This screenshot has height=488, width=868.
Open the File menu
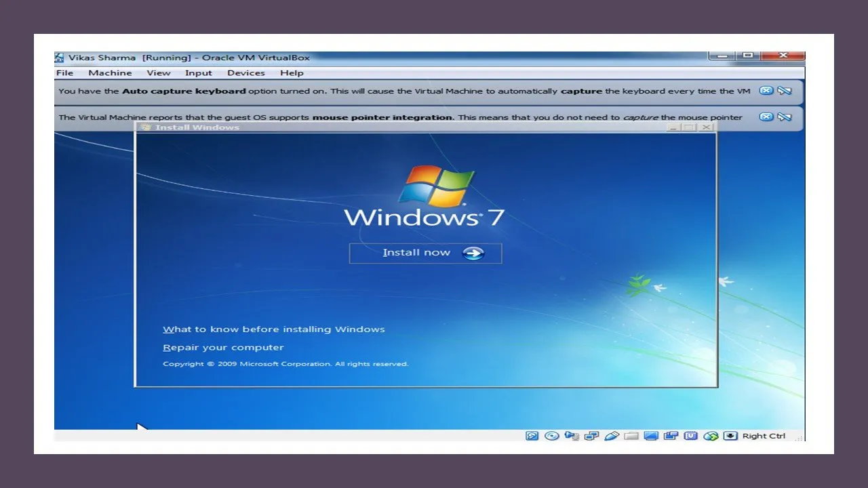[x=65, y=73]
